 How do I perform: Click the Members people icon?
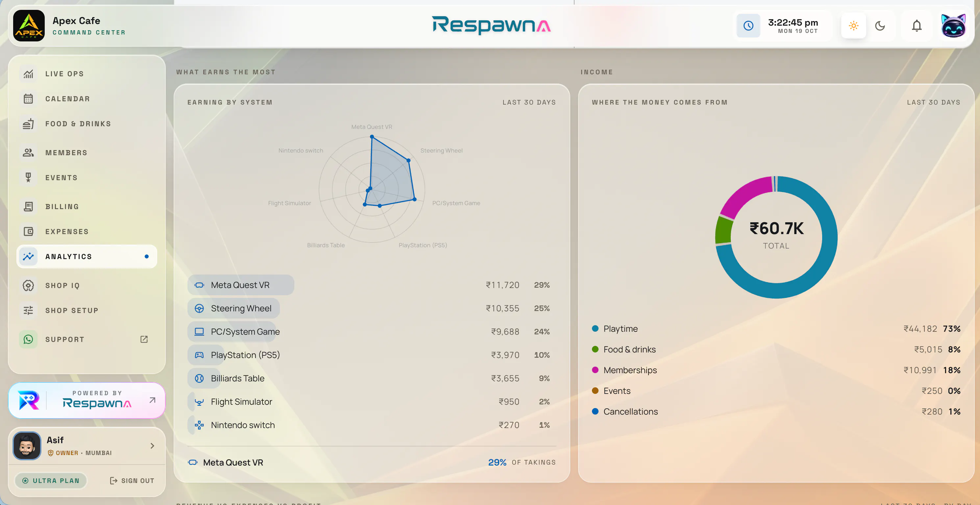29,153
